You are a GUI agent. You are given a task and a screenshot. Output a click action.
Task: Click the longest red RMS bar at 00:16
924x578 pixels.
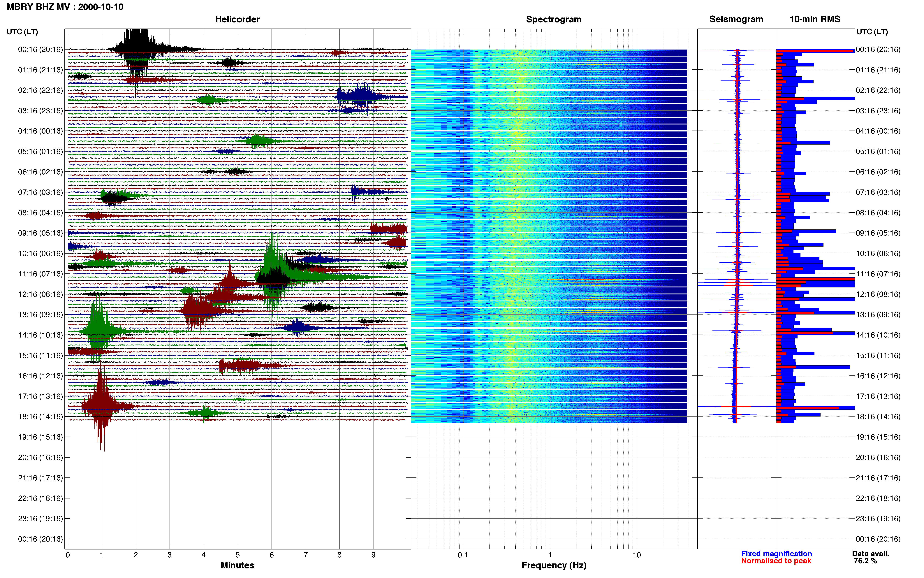pos(815,50)
